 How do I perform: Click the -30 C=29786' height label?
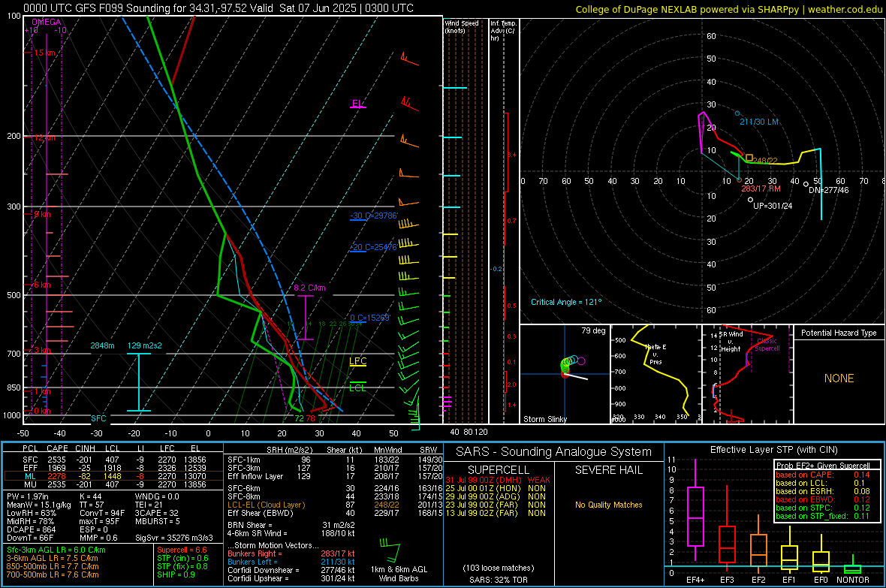tap(374, 216)
